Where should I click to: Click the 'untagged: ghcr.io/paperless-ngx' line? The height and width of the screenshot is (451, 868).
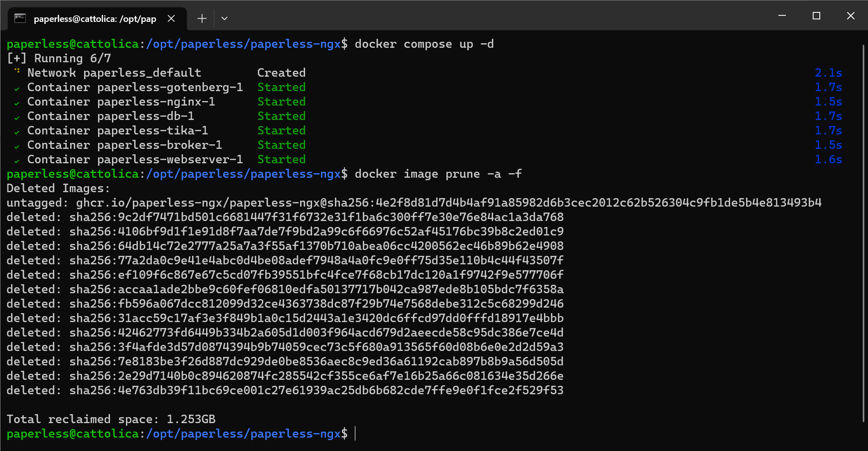[414, 203]
